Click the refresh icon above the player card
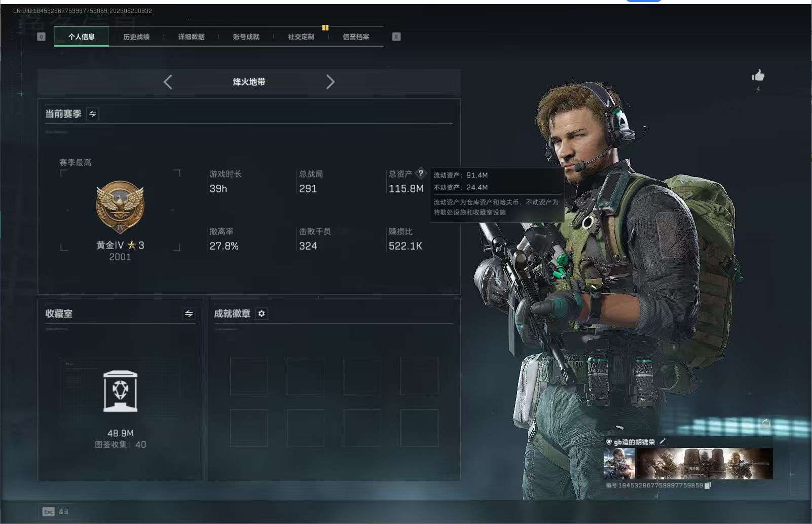The width and height of the screenshot is (812, 524). tap(766, 424)
